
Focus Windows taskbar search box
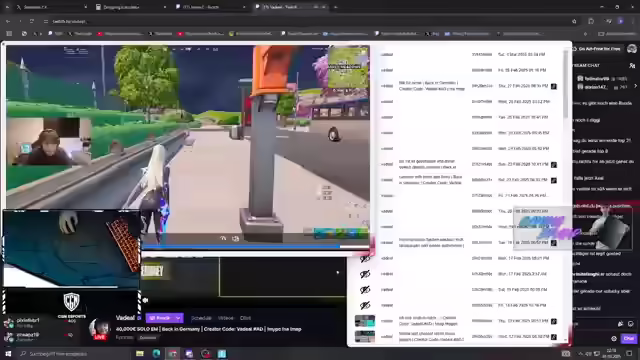tap(73, 353)
